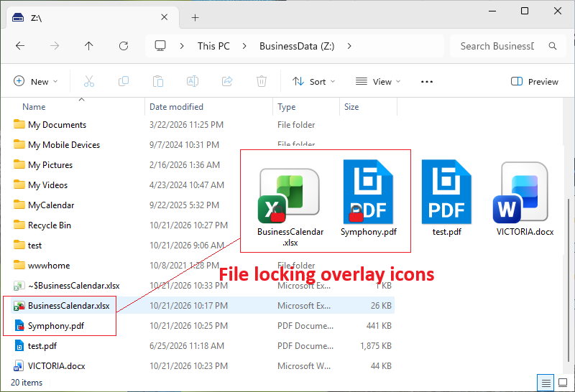Click This PC in the breadcrumb
The height and width of the screenshot is (392, 575).
pos(213,46)
